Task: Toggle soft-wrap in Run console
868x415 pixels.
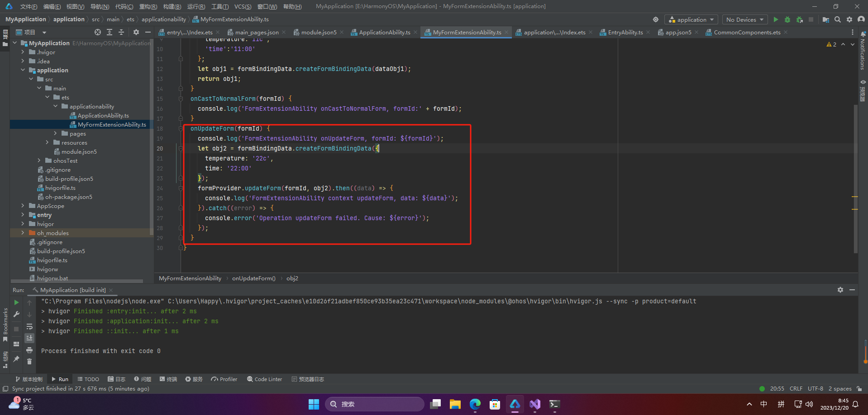Action: point(29,326)
